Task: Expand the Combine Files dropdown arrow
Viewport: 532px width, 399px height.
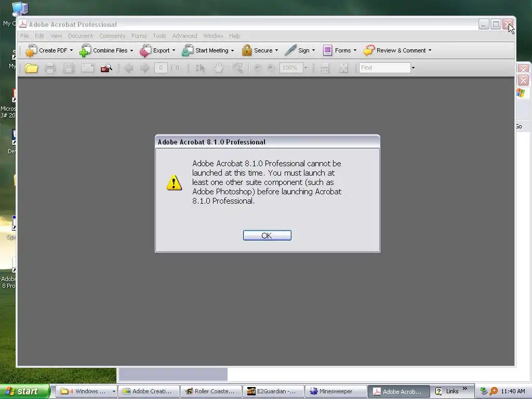Action: coord(131,50)
